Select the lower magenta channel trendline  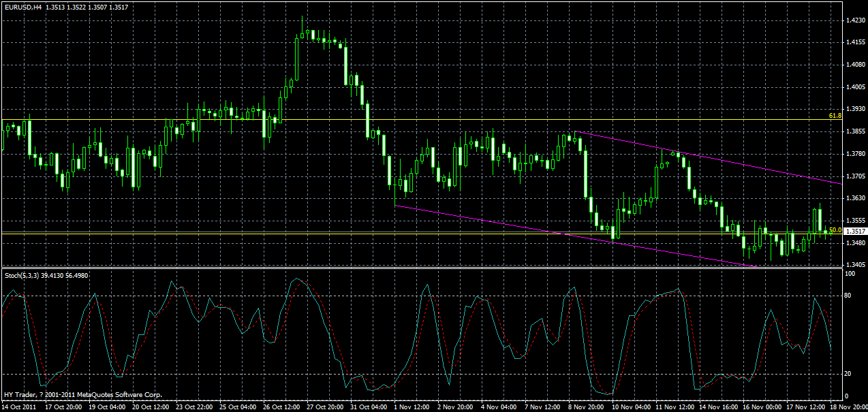[x=575, y=236]
